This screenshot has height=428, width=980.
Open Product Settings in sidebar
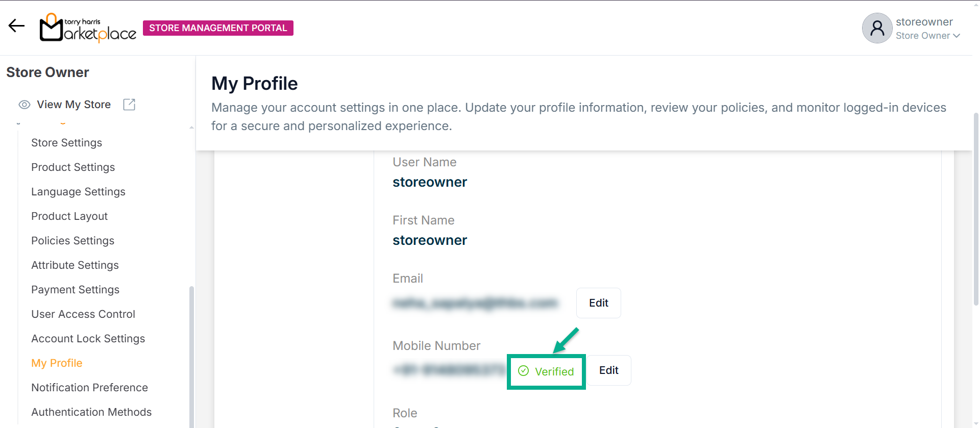click(x=73, y=167)
